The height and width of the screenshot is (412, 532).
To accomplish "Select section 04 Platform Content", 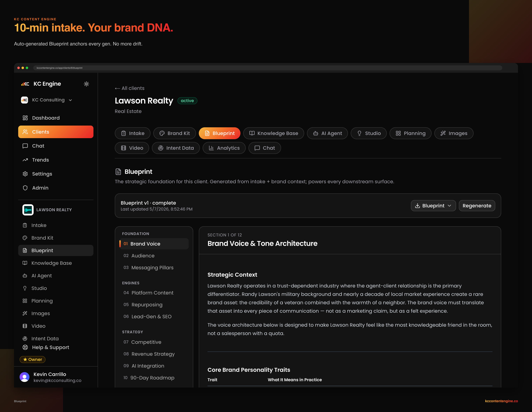I will (x=154, y=293).
